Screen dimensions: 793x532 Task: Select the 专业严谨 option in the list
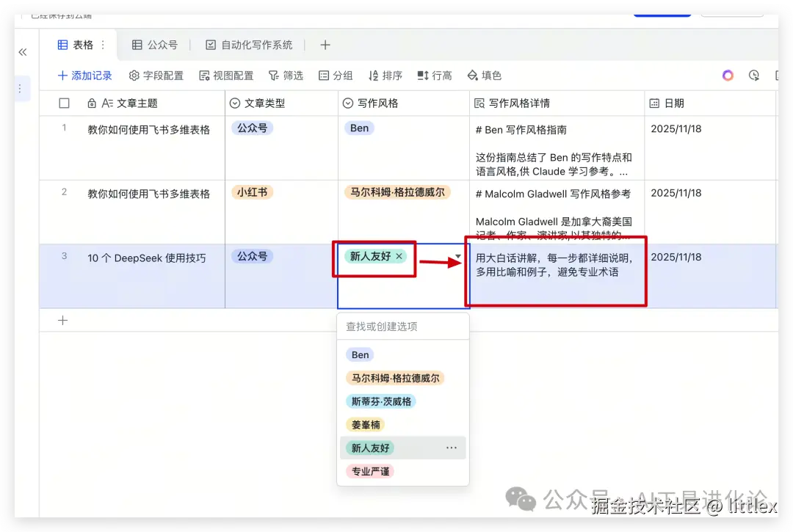click(369, 471)
